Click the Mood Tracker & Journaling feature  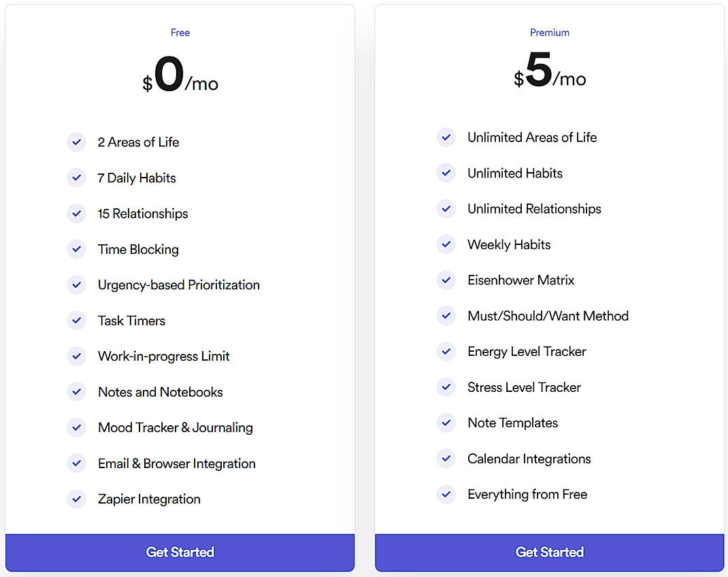point(175,427)
